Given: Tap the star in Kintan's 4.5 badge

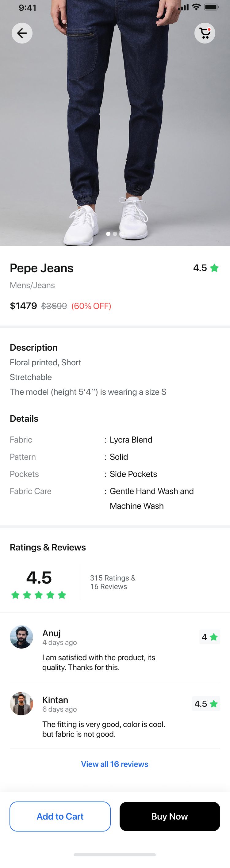Looking at the screenshot, I should click(213, 704).
